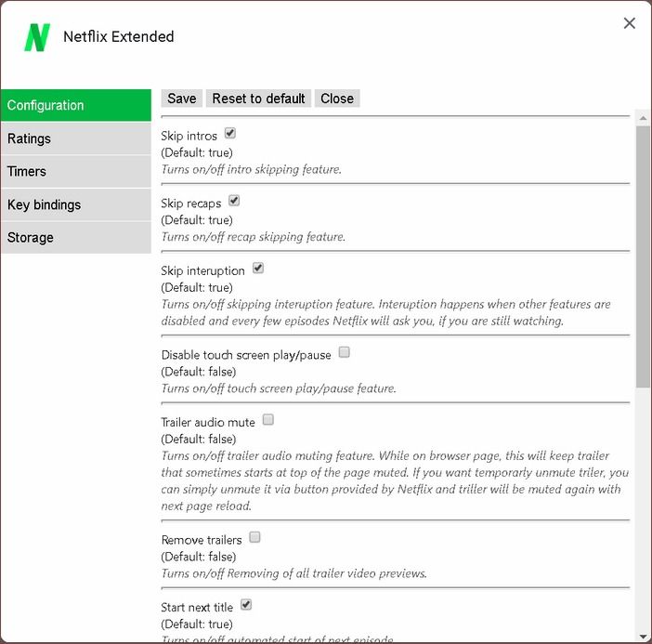Click 'Turns on/off touch screen play/pause feature.'
Screen dimensions: 652x644
279,388
